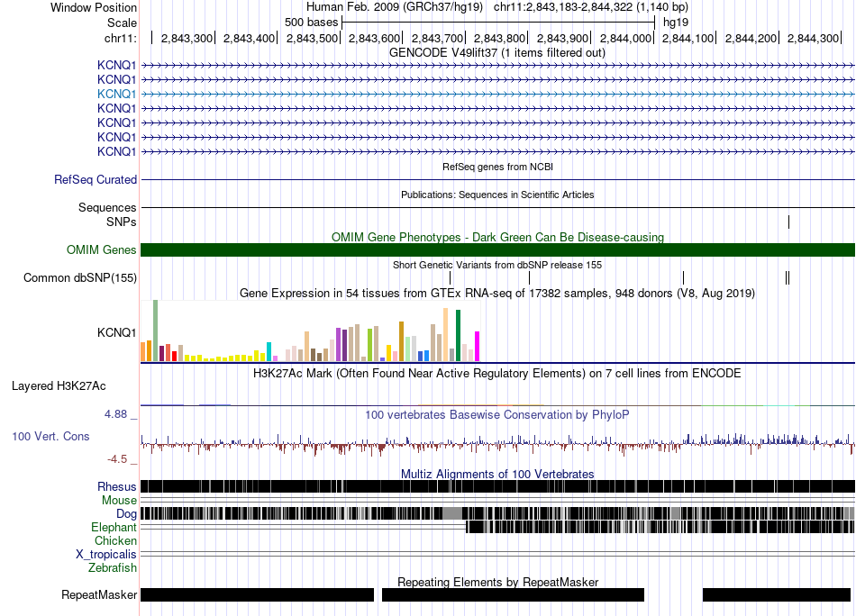Click the Rhesus alignment block row

pyautogui.click(x=497, y=486)
